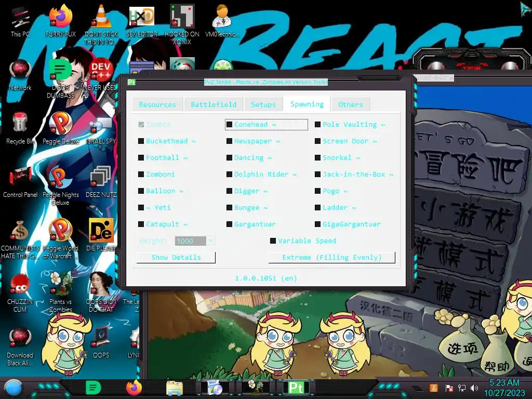Click the taskbar clock showing 5:23 AM

[x=504, y=388]
